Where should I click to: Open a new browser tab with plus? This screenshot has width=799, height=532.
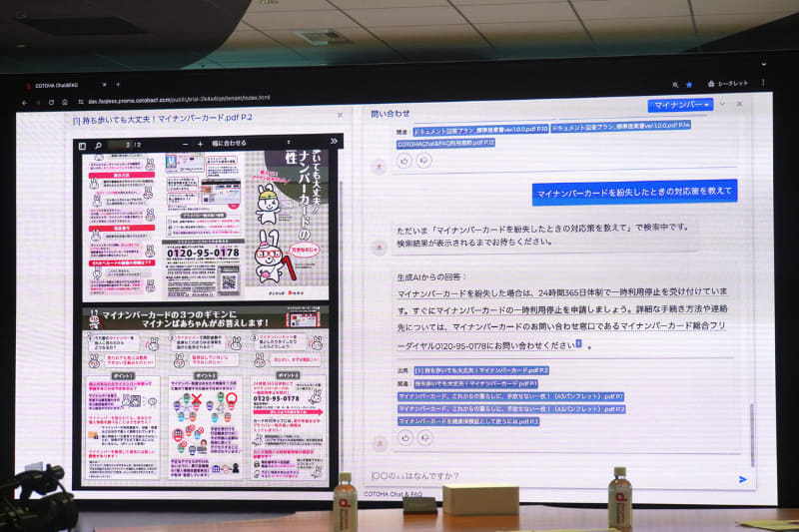click(118, 84)
